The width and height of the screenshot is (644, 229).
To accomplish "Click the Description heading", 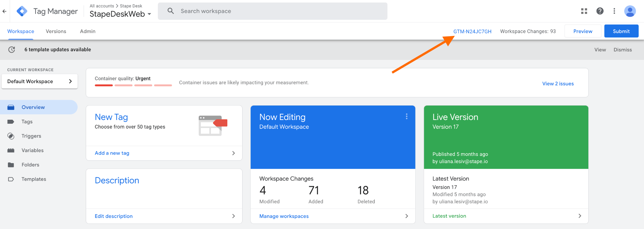I will click(x=117, y=180).
